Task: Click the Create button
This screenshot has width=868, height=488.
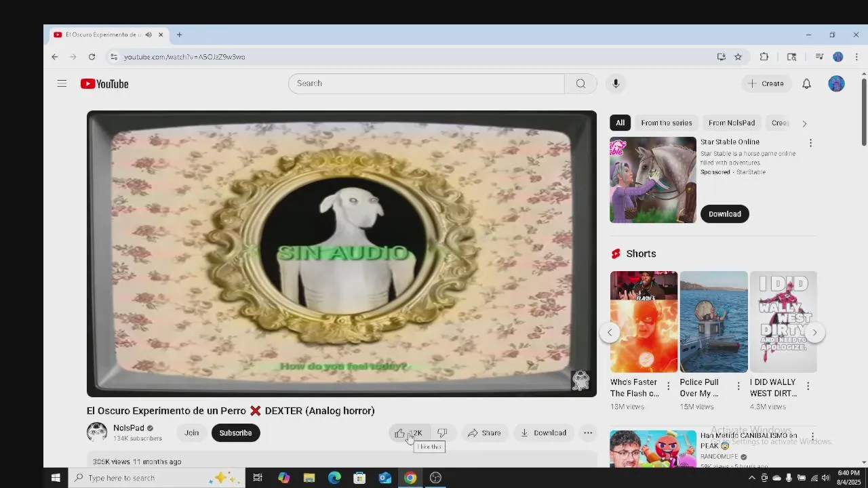Action: [x=766, y=83]
